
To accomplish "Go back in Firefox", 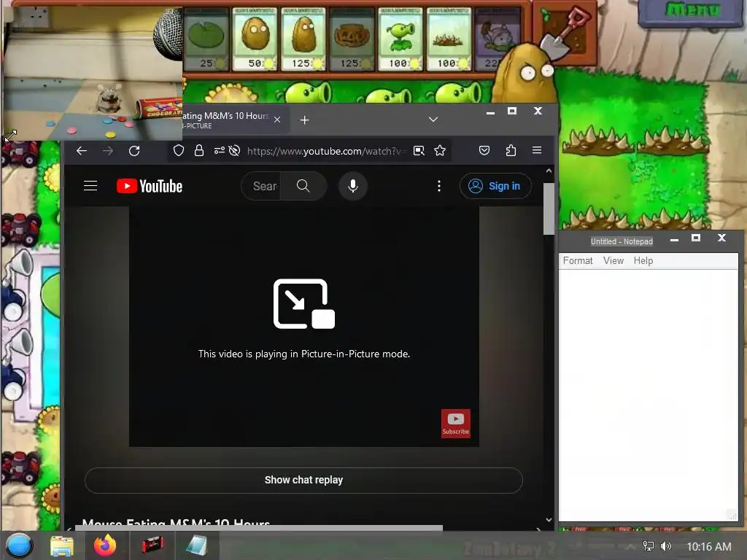I will click(82, 151).
